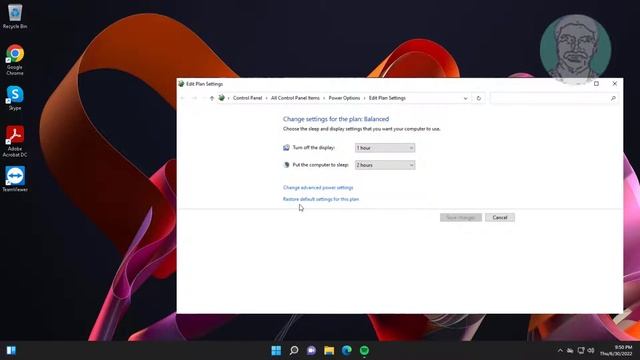Open taskbar Search magnifier
Screen dimensions: 640x360
pos(294,350)
